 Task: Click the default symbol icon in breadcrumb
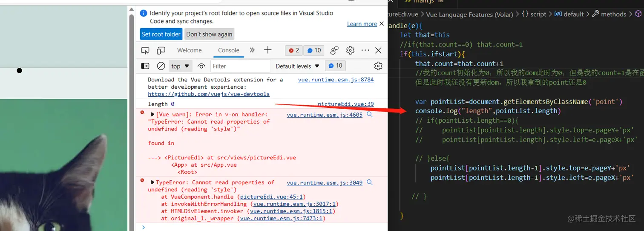558,14
